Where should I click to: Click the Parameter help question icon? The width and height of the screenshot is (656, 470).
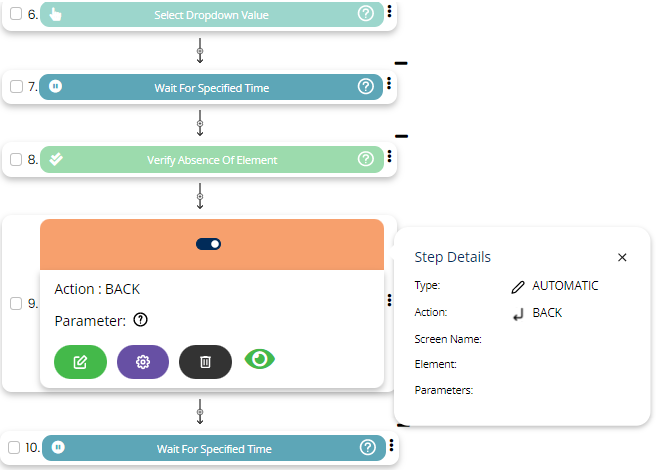pyautogui.click(x=140, y=321)
